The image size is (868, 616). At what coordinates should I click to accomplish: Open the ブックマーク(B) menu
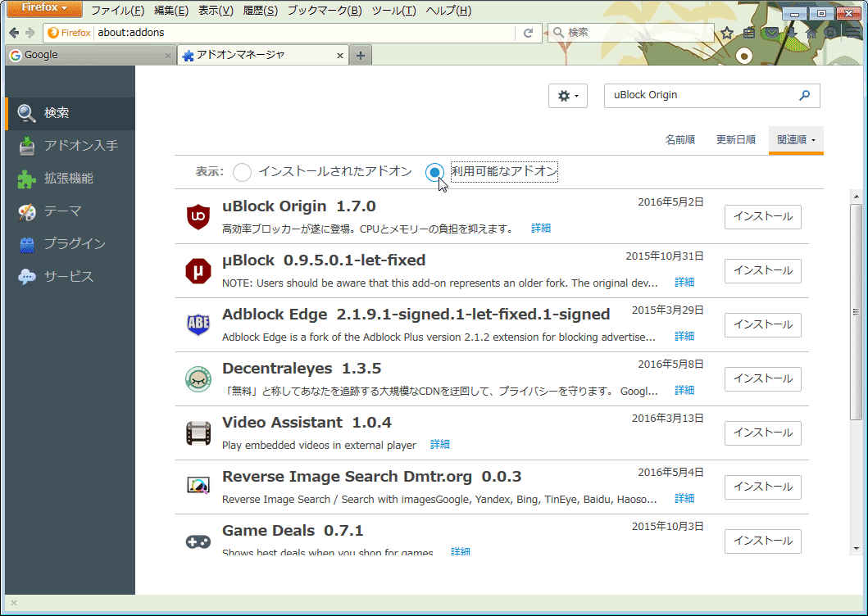[325, 11]
